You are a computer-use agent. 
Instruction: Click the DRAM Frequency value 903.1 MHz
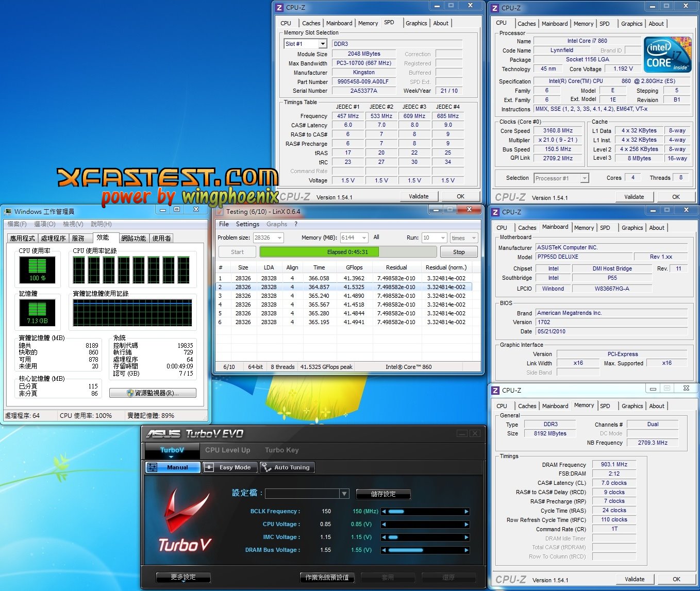(614, 465)
